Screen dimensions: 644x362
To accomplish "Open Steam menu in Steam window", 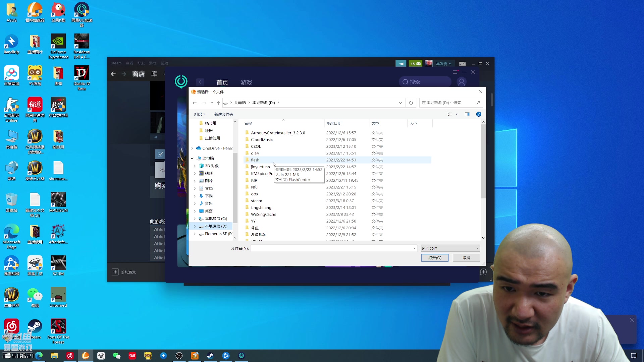I will click(x=116, y=63).
